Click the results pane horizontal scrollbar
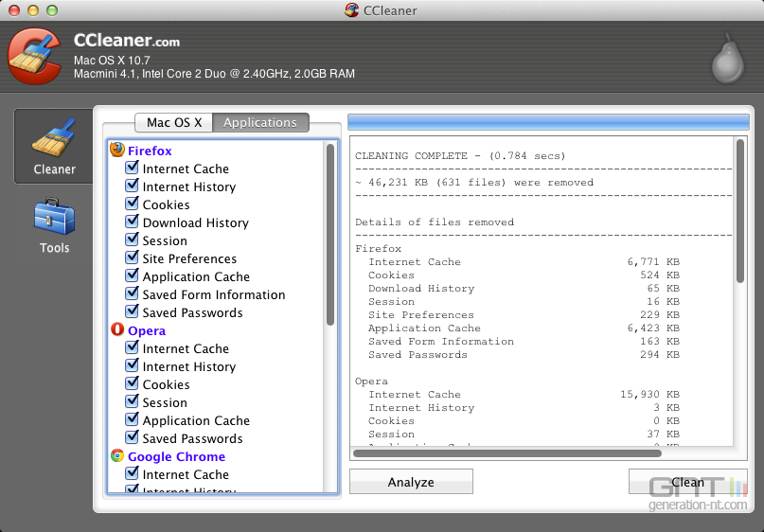 (506, 453)
